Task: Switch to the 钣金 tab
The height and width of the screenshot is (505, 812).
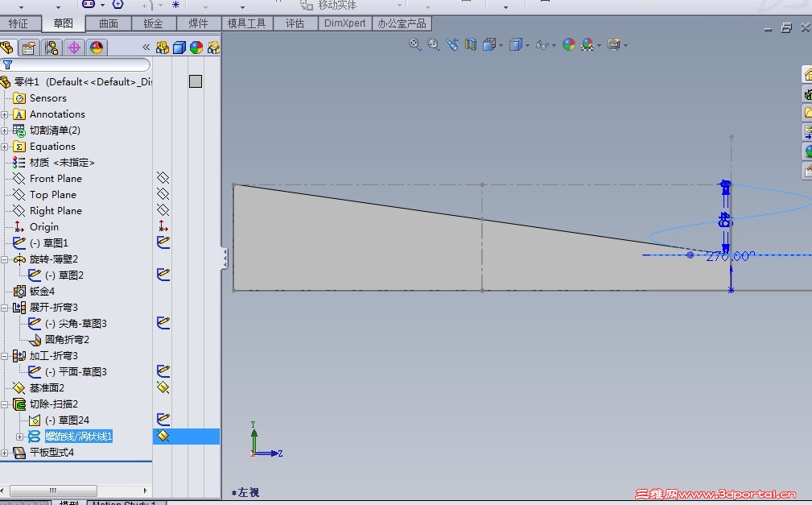Action: click(x=153, y=24)
